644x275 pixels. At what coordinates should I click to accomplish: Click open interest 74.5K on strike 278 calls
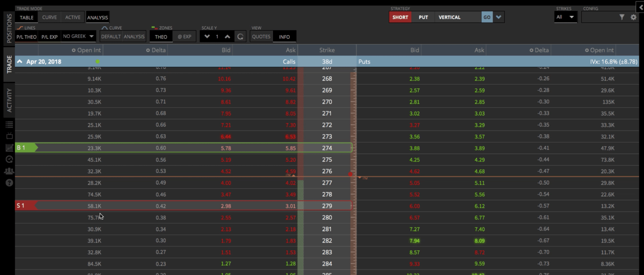94,194
